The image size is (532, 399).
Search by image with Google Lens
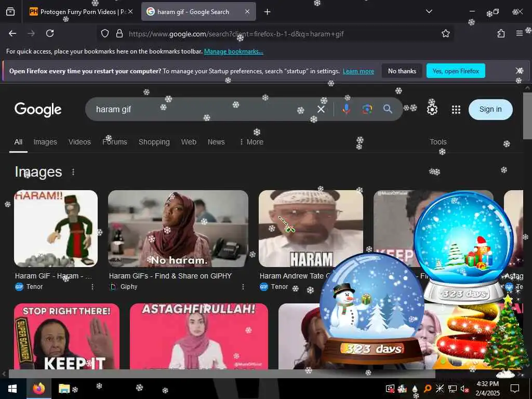pyautogui.click(x=367, y=109)
